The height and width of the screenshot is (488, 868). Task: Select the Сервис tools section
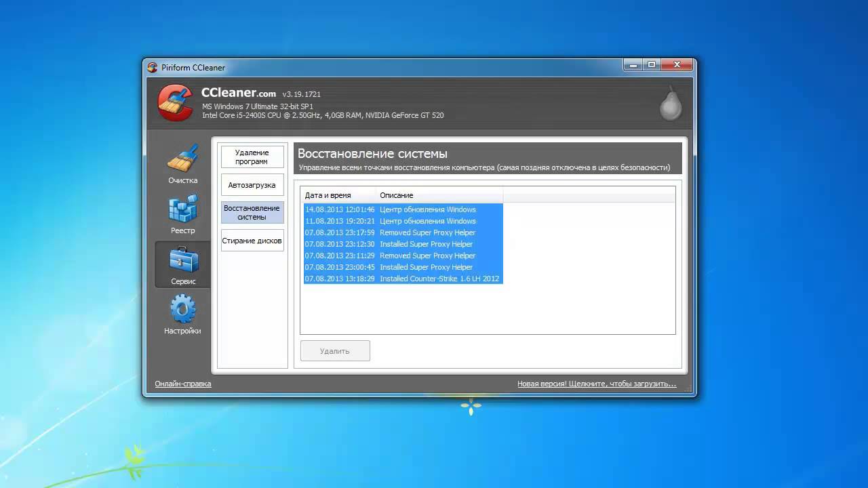click(x=182, y=264)
